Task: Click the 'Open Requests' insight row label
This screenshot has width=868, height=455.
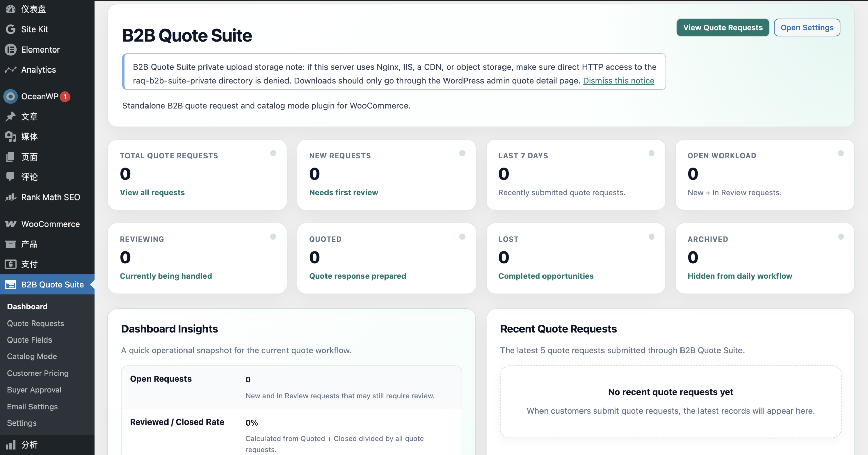Action: pos(161,379)
